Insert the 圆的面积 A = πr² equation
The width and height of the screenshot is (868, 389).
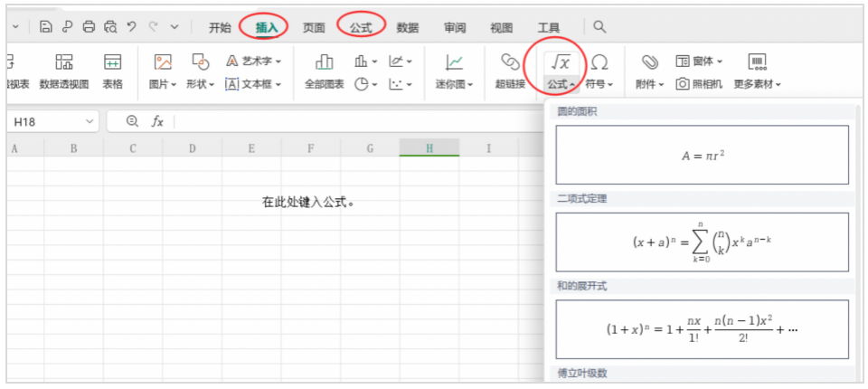tap(702, 155)
